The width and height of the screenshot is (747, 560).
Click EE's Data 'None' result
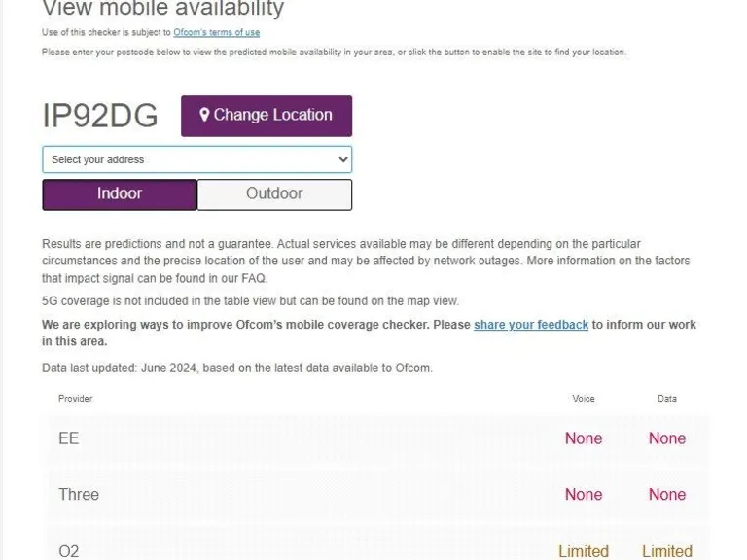click(x=667, y=438)
